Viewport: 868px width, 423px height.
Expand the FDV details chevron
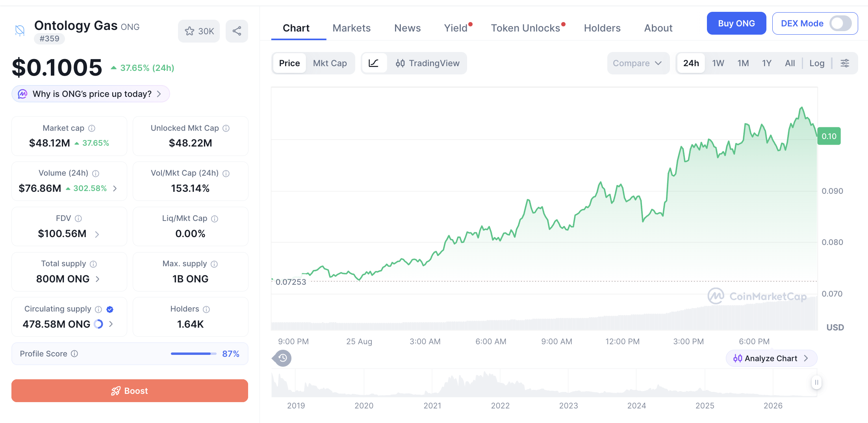tap(97, 234)
